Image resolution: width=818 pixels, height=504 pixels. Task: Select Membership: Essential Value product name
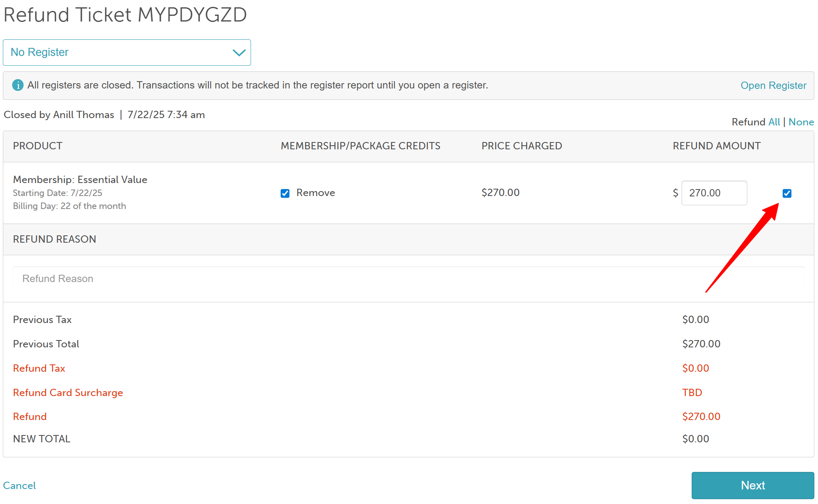point(80,179)
